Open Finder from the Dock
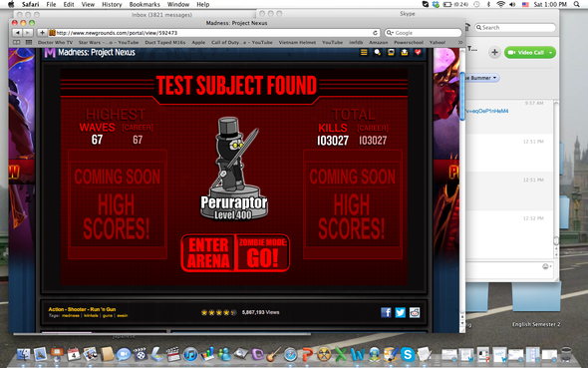The height and width of the screenshot is (368, 588). pyautogui.click(x=23, y=354)
